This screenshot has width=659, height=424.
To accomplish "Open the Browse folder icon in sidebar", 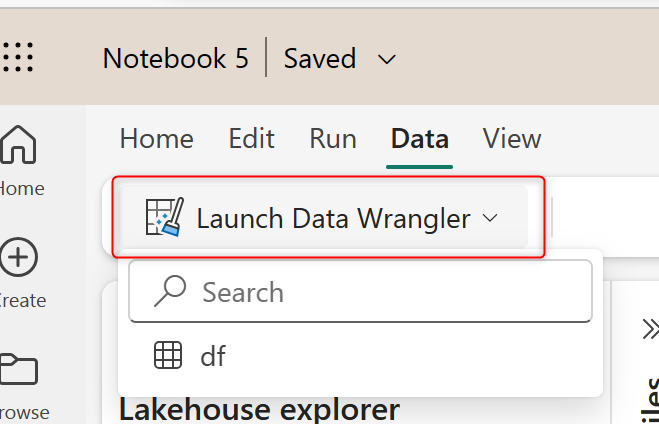I will [19, 370].
